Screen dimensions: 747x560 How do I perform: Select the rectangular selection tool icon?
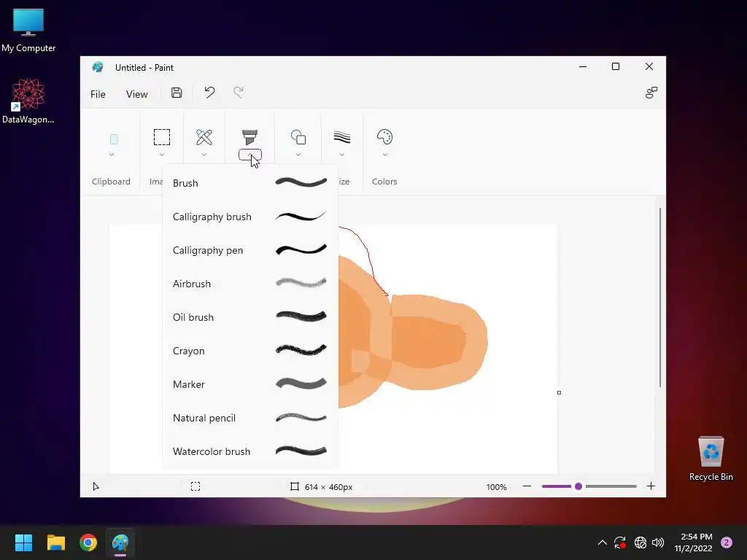point(162,137)
